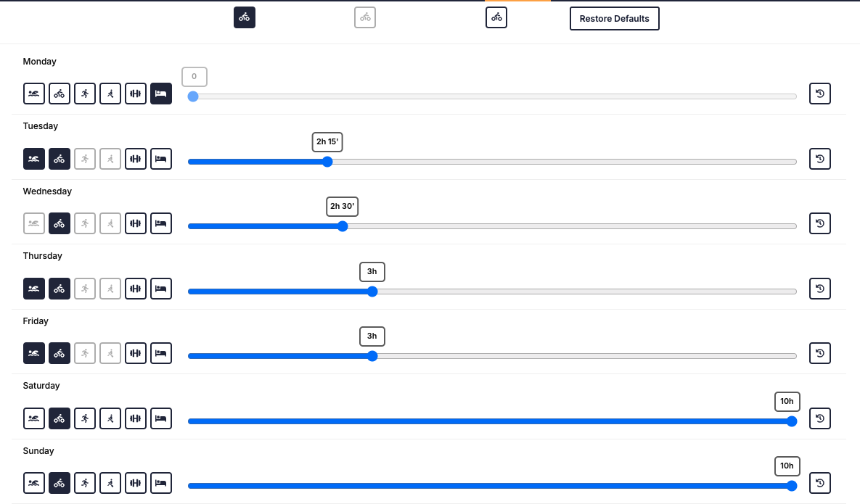Select the dark filled bike icon at top
The image size is (860, 504).
(245, 17)
